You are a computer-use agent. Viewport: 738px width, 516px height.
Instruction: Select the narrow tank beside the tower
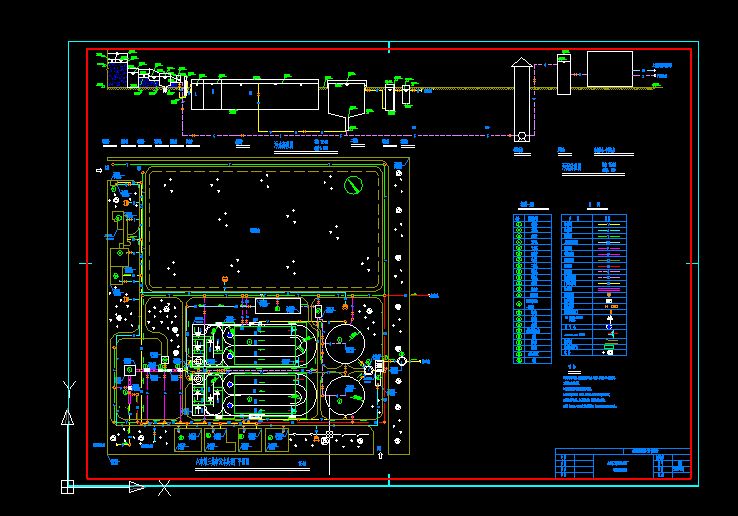(564, 74)
